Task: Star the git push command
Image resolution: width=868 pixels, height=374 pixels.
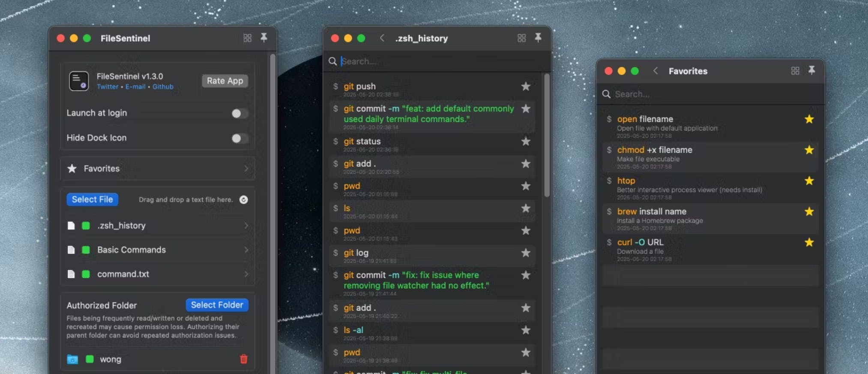Action: 526,87
